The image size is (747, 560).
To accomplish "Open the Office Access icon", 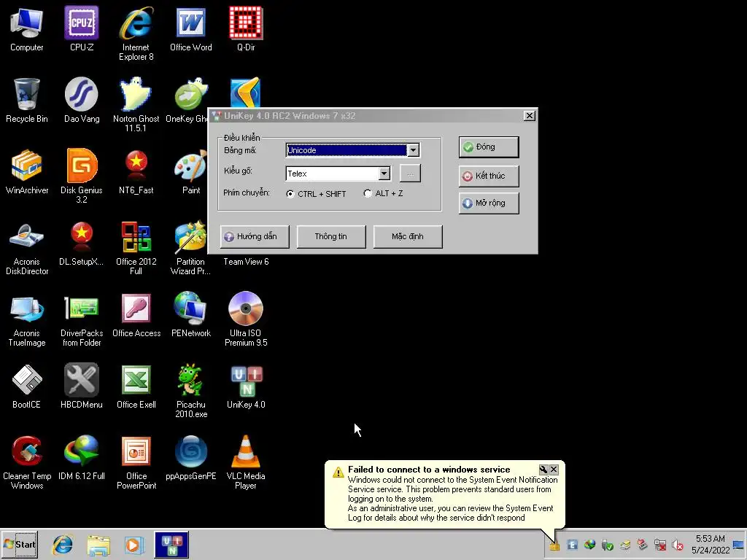I will tap(136, 314).
